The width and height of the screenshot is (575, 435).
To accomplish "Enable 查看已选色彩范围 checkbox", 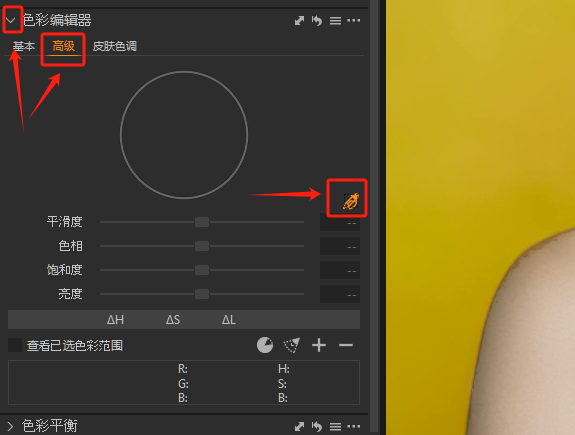I will [15, 345].
